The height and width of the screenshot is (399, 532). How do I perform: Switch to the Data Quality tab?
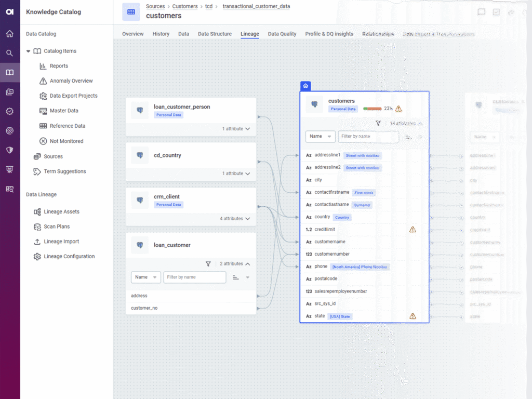(x=282, y=34)
